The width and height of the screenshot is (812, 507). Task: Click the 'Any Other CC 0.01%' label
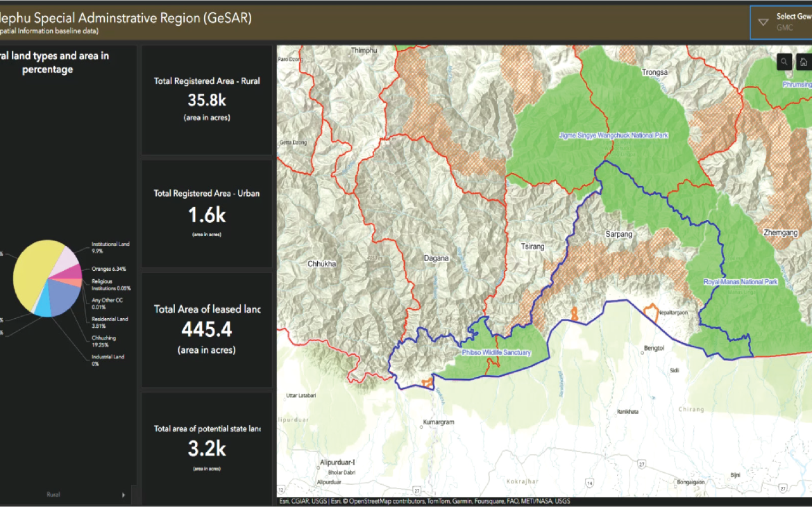click(x=107, y=304)
